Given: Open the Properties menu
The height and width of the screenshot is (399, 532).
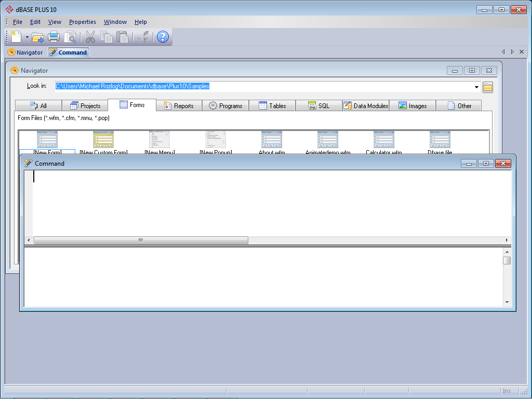Looking at the screenshot, I should tap(83, 22).
